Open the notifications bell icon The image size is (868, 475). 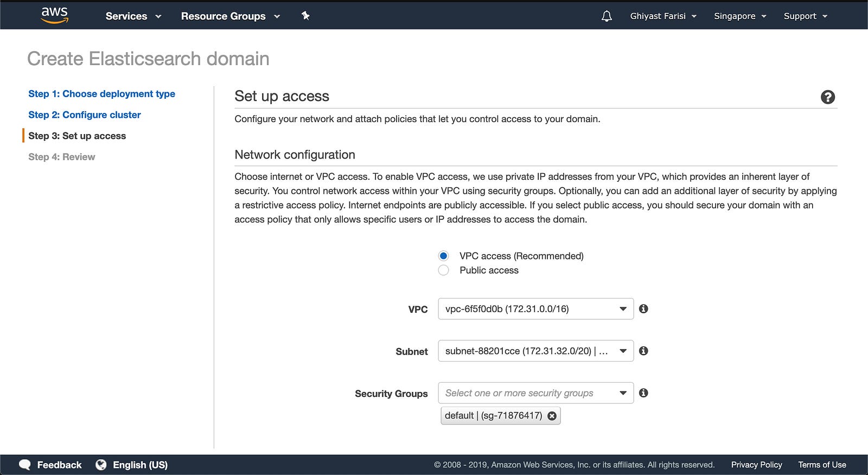pyautogui.click(x=607, y=16)
